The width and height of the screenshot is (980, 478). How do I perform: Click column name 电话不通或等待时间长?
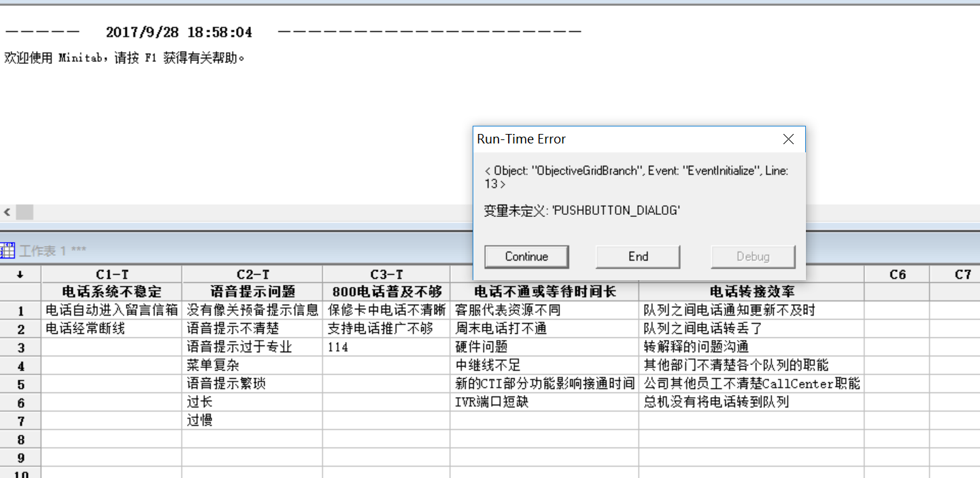click(x=544, y=292)
